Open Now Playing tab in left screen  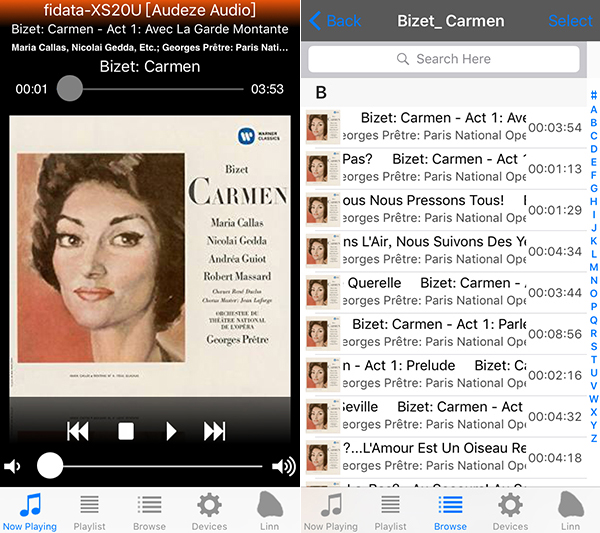pos(30,511)
